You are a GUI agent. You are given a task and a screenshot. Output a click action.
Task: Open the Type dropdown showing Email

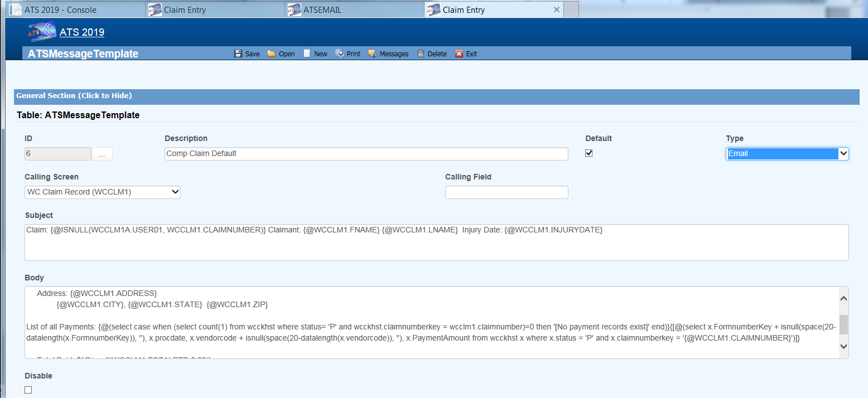(x=787, y=153)
